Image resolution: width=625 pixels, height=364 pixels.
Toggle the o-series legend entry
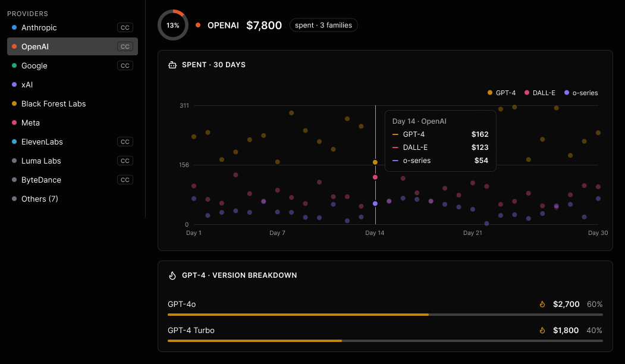pyautogui.click(x=581, y=93)
